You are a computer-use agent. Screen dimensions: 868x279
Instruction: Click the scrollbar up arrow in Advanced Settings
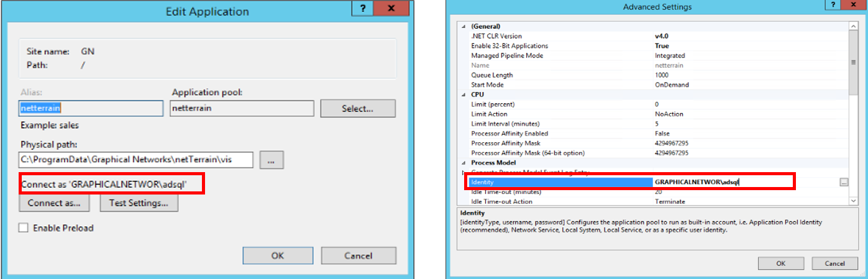(x=854, y=27)
